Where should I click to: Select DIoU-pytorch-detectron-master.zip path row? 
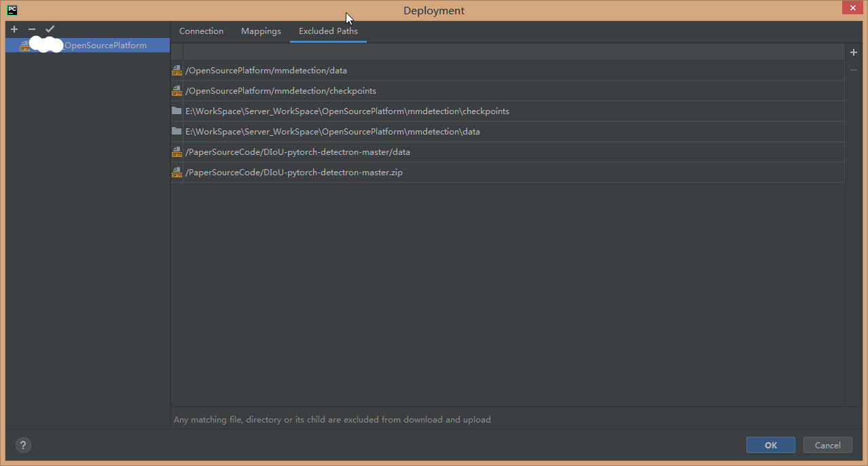click(507, 173)
